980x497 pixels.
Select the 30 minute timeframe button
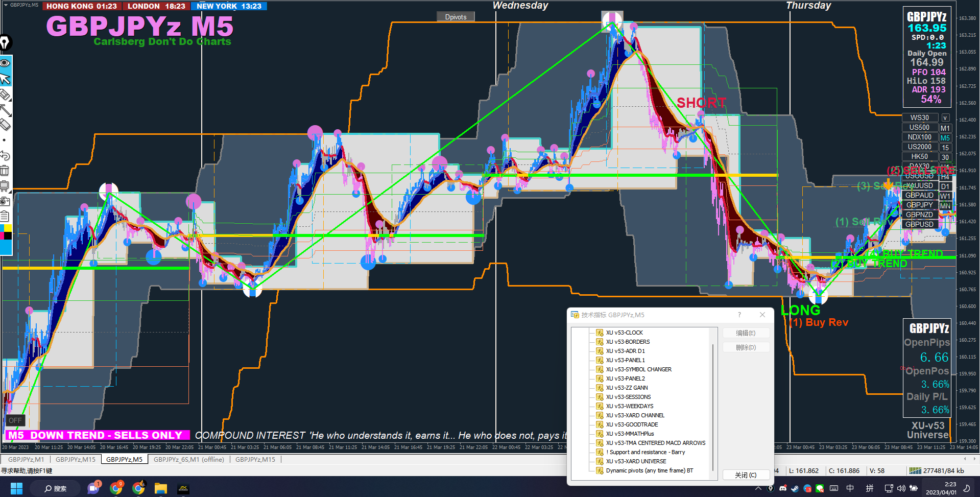945,157
